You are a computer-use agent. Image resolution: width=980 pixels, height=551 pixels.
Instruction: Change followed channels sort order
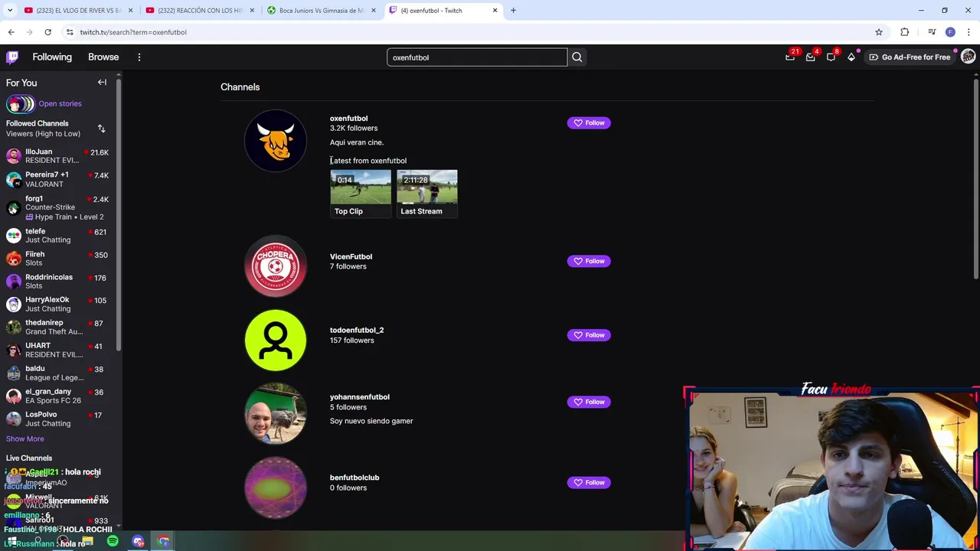[x=101, y=129]
